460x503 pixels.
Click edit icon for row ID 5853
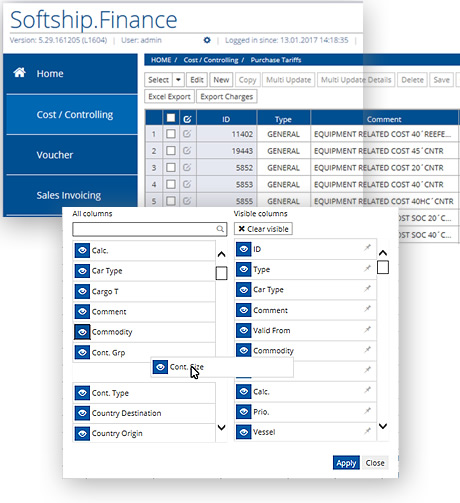point(187,184)
